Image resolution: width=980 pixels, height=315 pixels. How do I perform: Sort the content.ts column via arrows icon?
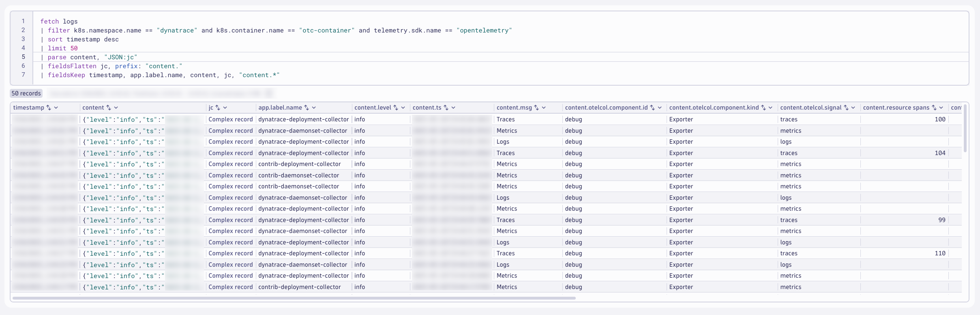tap(446, 108)
